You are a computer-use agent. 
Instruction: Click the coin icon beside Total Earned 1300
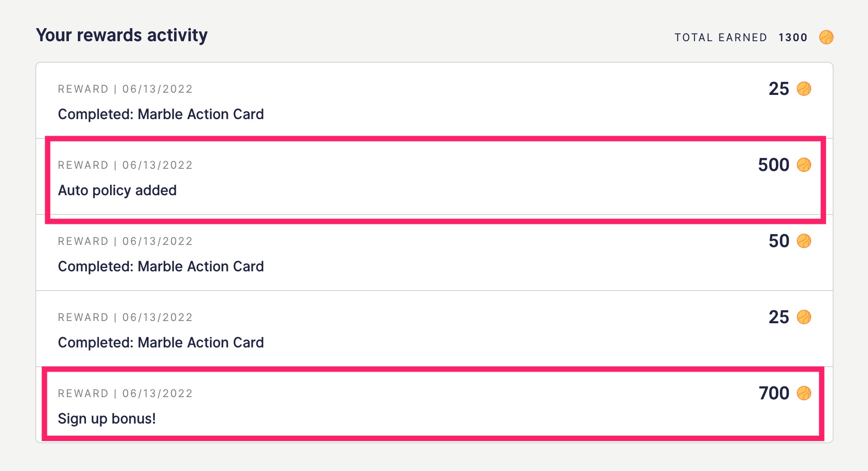click(x=826, y=37)
